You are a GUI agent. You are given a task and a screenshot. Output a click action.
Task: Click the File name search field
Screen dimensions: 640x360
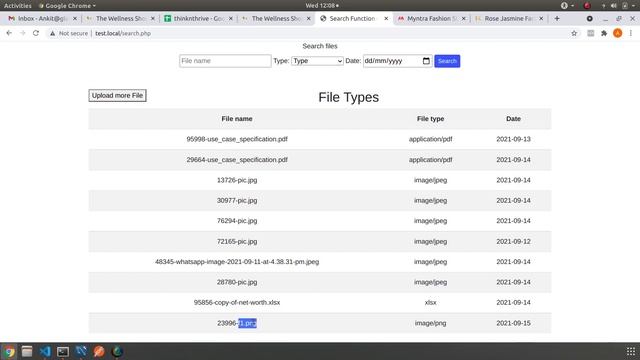(x=225, y=61)
